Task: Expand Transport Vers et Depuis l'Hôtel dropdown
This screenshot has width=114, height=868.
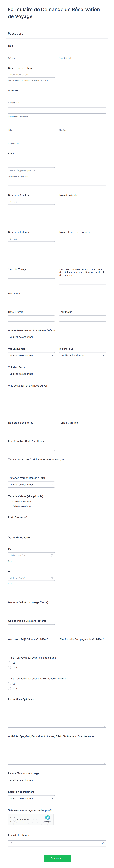Action: click(31, 485)
